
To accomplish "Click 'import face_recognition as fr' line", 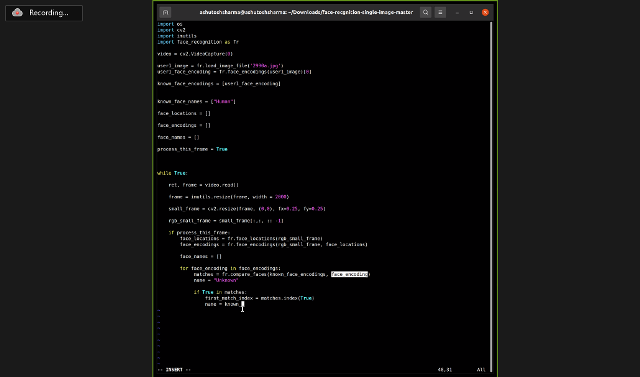I will (x=198, y=42).
